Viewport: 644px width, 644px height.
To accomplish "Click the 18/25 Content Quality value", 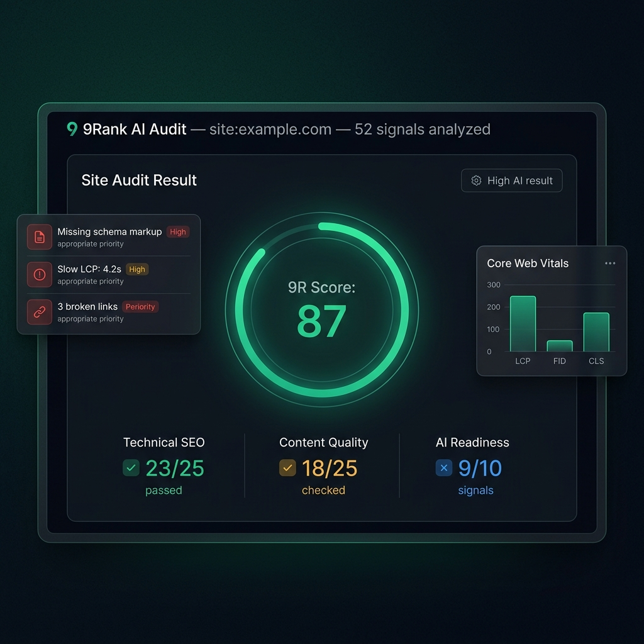I will click(x=330, y=468).
